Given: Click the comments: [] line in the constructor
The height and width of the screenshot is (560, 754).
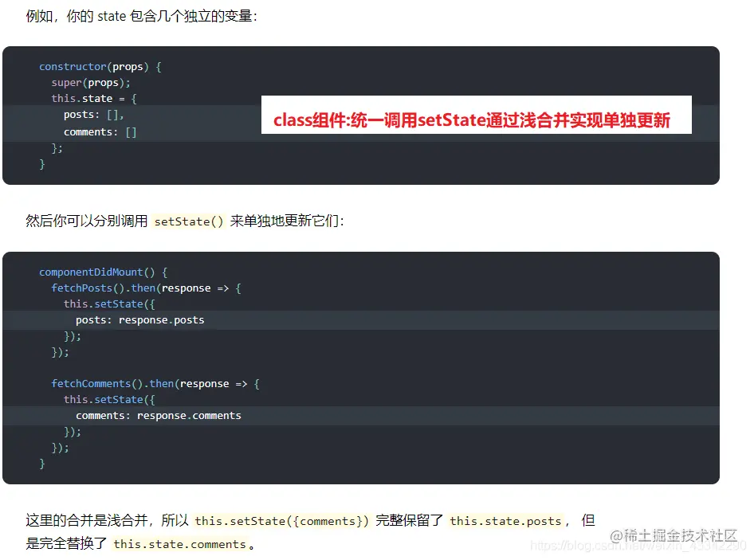Looking at the screenshot, I should pyautogui.click(x=100, y=130).
